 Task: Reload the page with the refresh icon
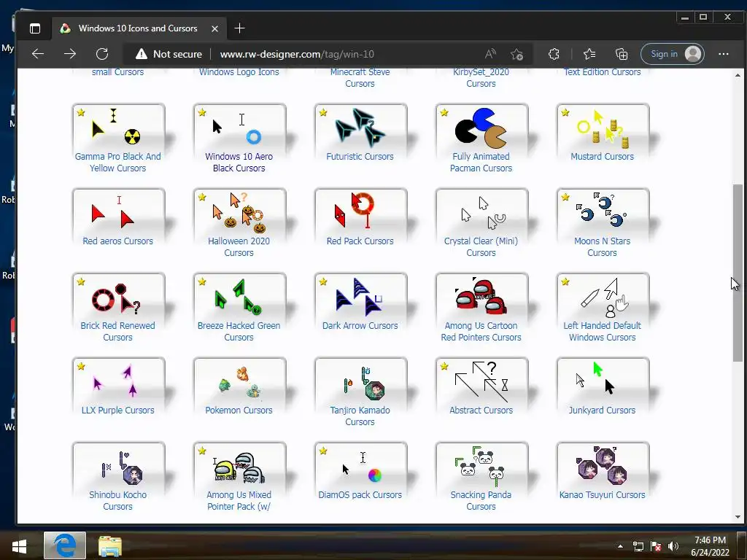[102, 54]
